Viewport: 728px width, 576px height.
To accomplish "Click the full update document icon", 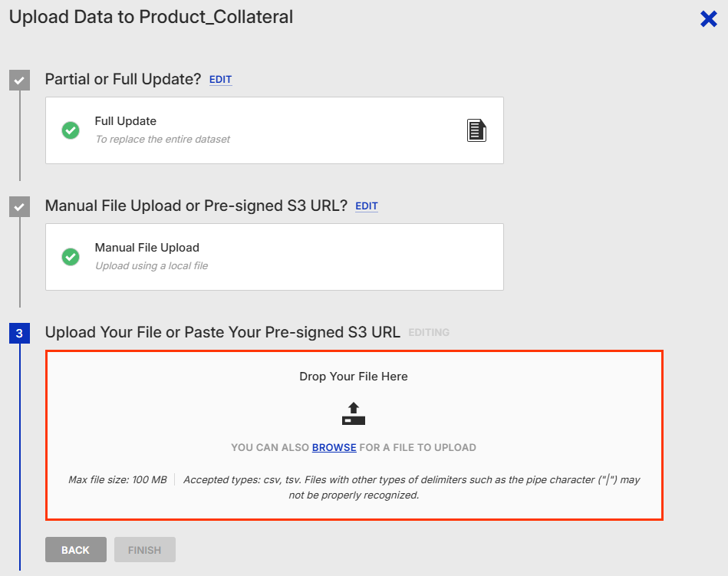I will click(x=477, y=130).
